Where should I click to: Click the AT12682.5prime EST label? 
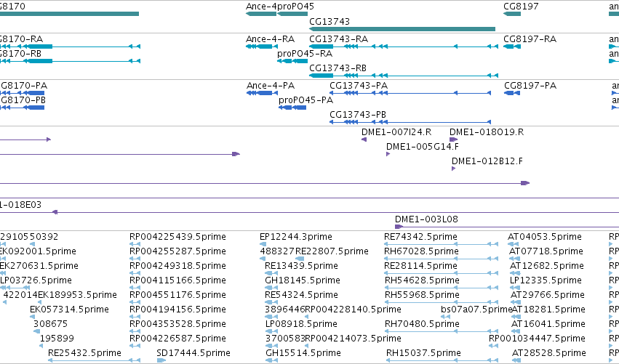point(547,266)
